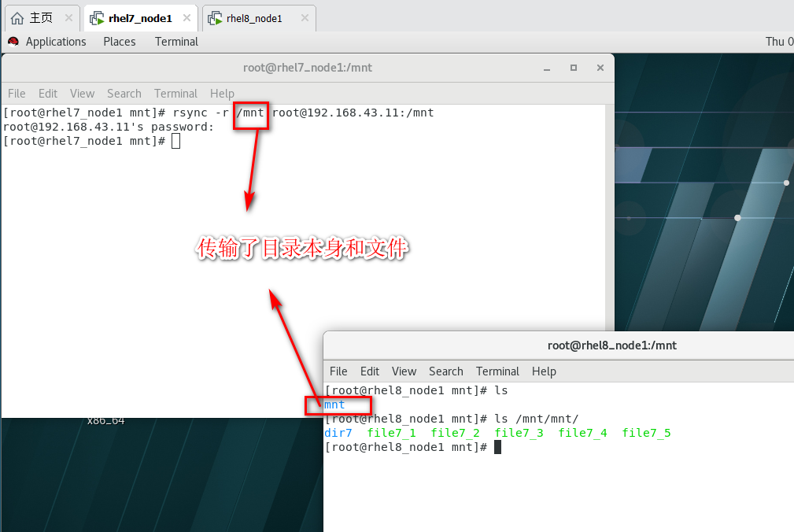Viewport: 794px width, 532px height.
Task: Click file7_1 in the rhel8 listing
Action: tap(391, 433)
